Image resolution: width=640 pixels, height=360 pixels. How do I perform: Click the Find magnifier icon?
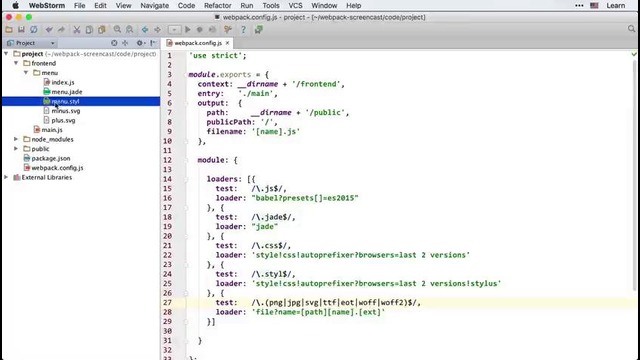pyautogui.click(x=117, y=30)
